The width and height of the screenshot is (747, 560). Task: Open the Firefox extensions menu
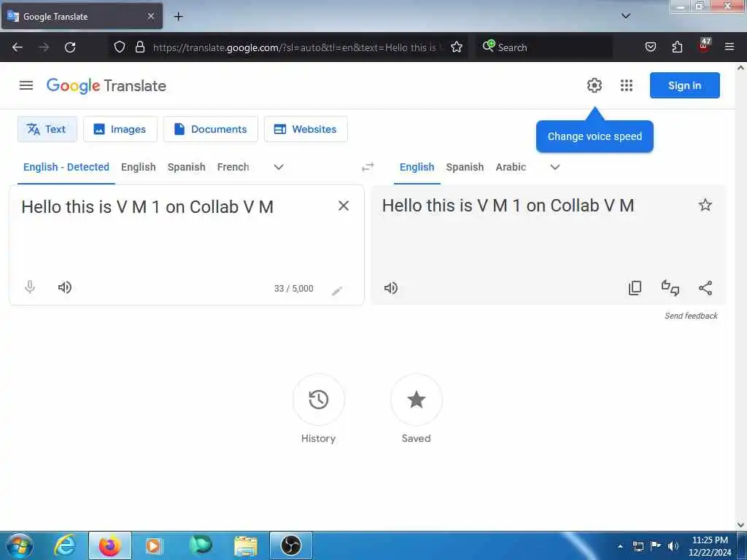677,47
